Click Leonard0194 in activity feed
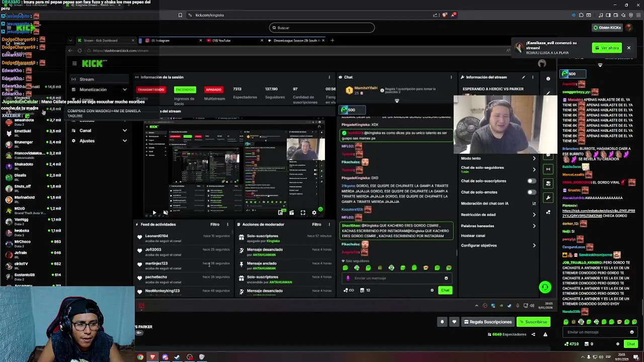 point(156,236)
